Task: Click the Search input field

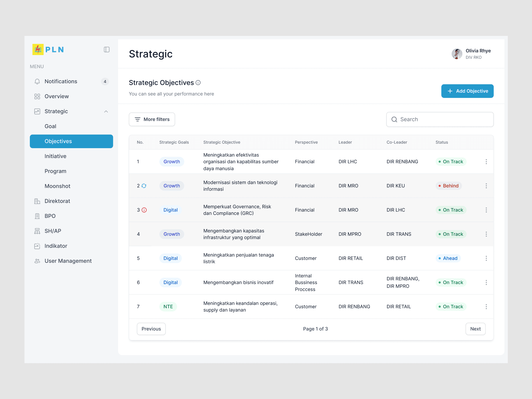Action: point(440,119)
